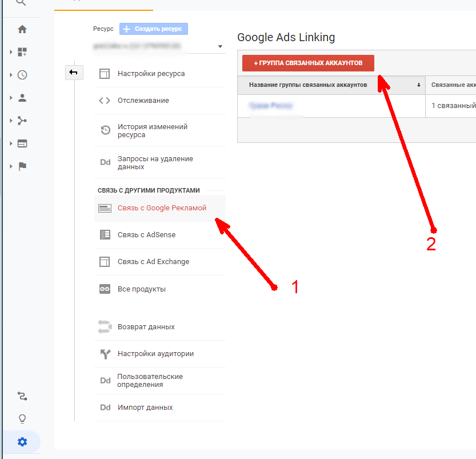
Task: Click the '1 связанный' table cell
Action: click(451, 106)
